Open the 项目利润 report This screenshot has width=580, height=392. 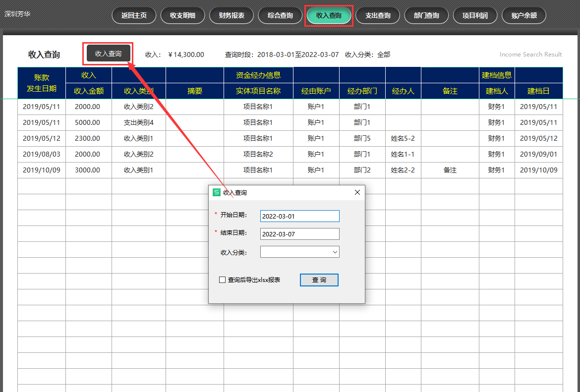coord(475,15)
